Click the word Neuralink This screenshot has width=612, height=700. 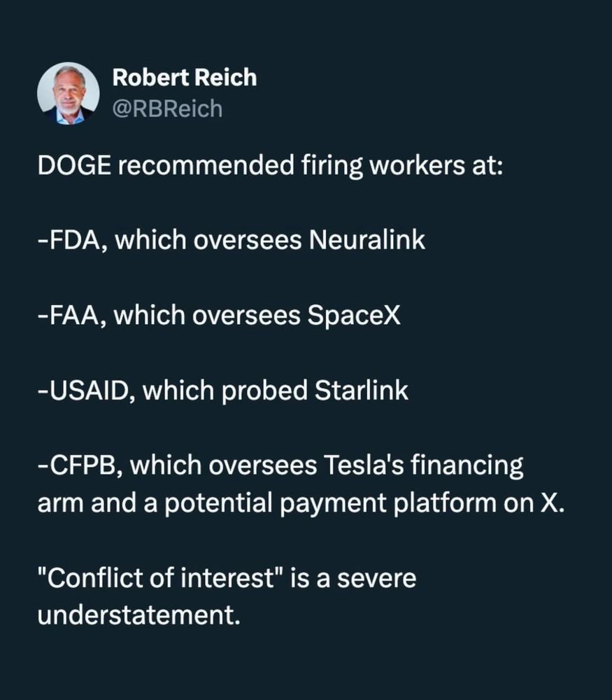(x=367, y=239)
